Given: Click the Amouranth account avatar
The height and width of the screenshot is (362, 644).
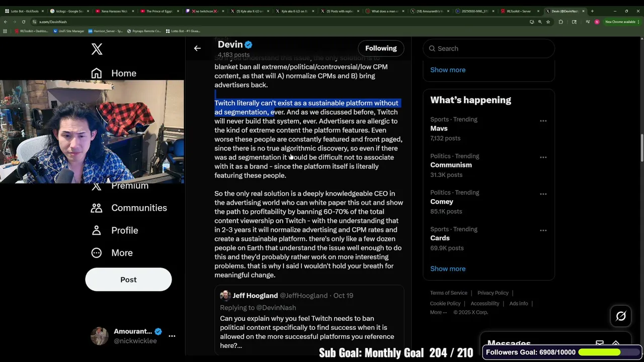Looking at the screenshot, I should click(x=100, y=336).
